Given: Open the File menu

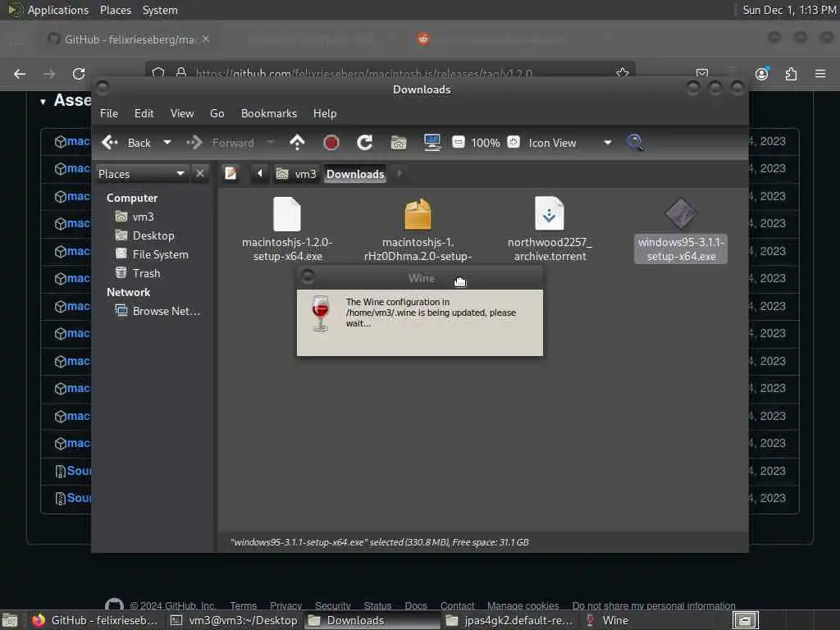Looking at the screenshot, I should pos(109,113).
